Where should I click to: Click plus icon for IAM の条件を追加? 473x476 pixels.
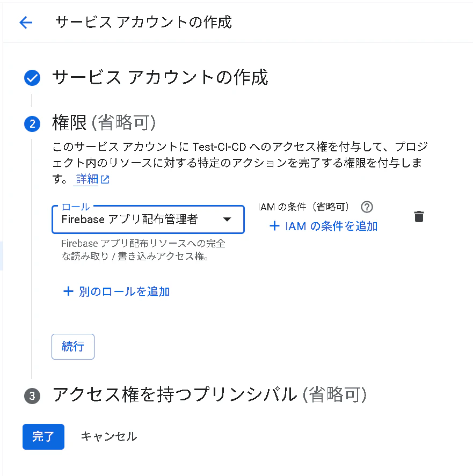click(x=275, y=226)
